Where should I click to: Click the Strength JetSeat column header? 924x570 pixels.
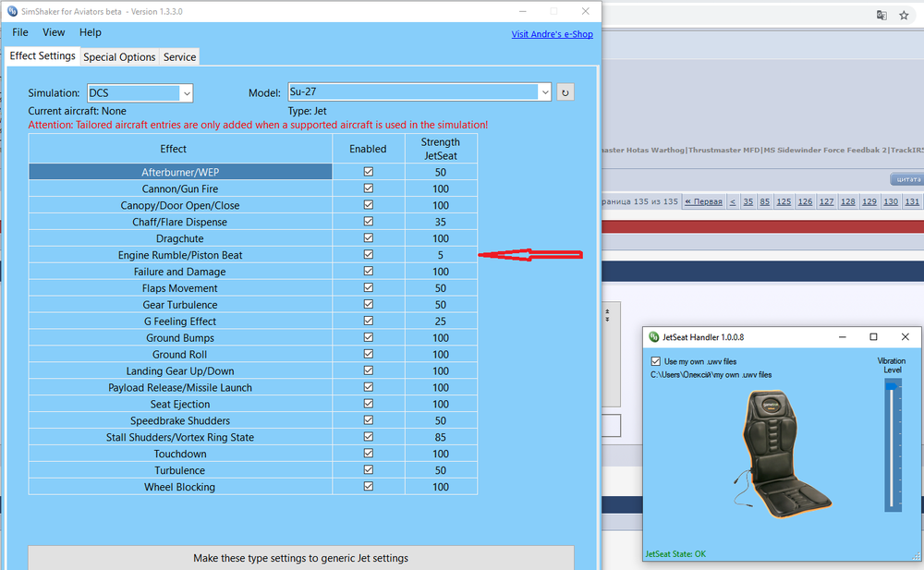441,149
